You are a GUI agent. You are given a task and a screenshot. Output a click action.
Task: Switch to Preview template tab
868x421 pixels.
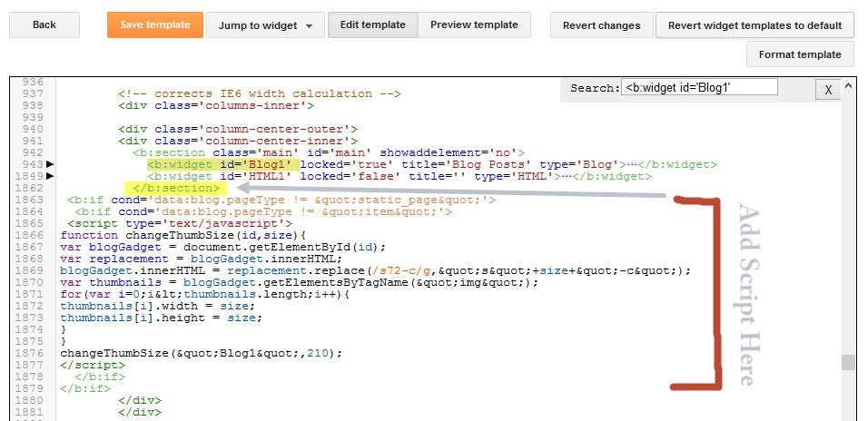pos(474,24)
